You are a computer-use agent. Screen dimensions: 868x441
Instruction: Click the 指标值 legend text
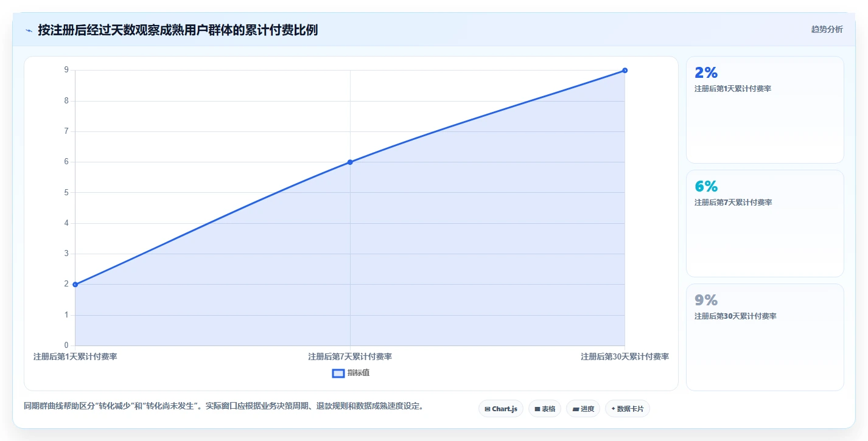point(359,373)
